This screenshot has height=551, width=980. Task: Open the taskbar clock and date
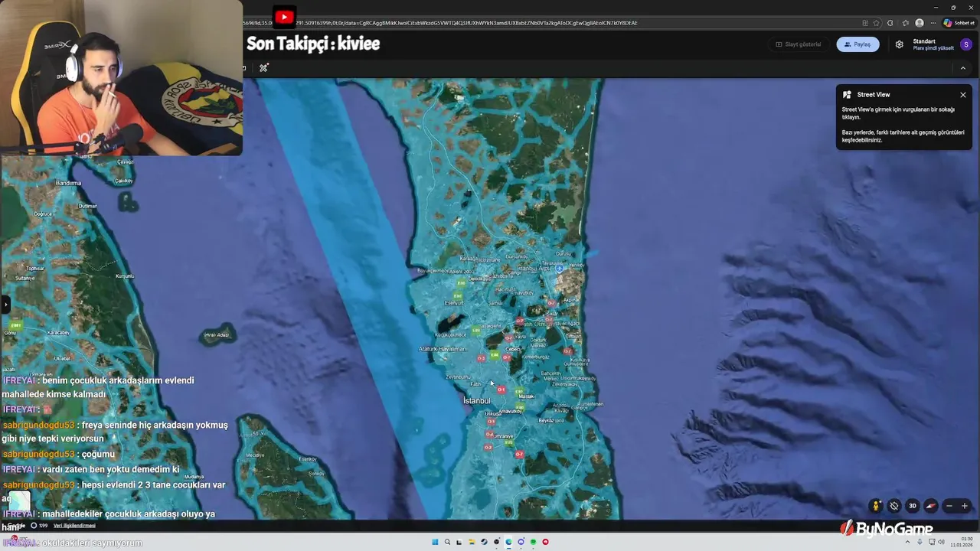click(x=962, y=542)
